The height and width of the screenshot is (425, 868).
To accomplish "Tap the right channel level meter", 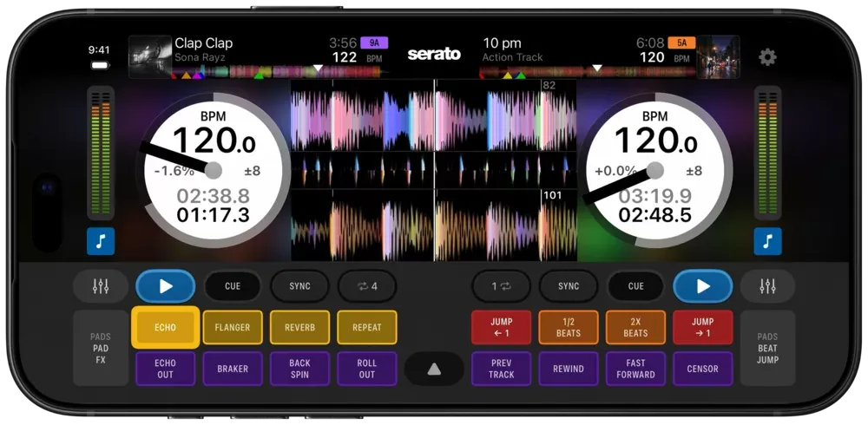I will click(x=768, y=153).
